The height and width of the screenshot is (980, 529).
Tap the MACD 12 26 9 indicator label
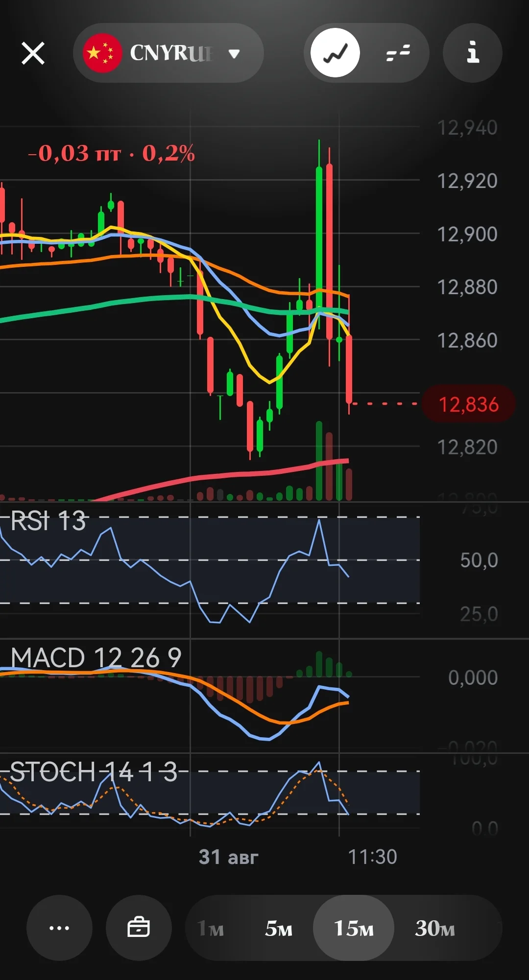point(96,657)
